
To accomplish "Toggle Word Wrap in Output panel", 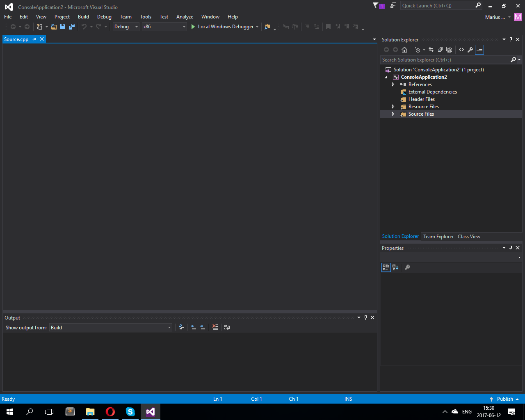I will [x=227, y=327].
